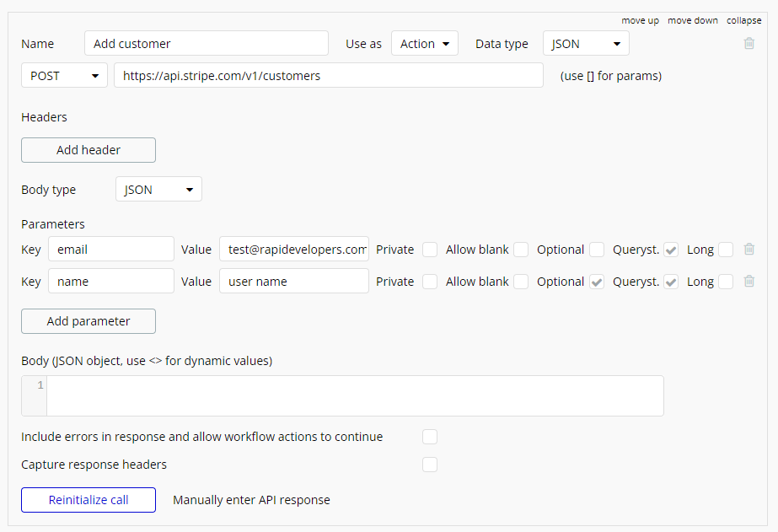This screenshot has height=532, width=778.
Task: Collapse the API call panel
Action: click(x=743, y=20)
